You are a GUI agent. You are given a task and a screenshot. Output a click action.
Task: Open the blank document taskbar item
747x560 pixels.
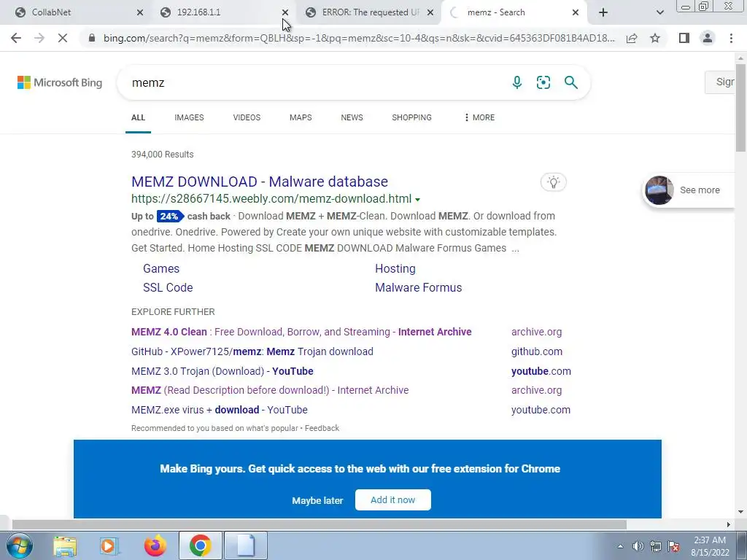(246, 545)
